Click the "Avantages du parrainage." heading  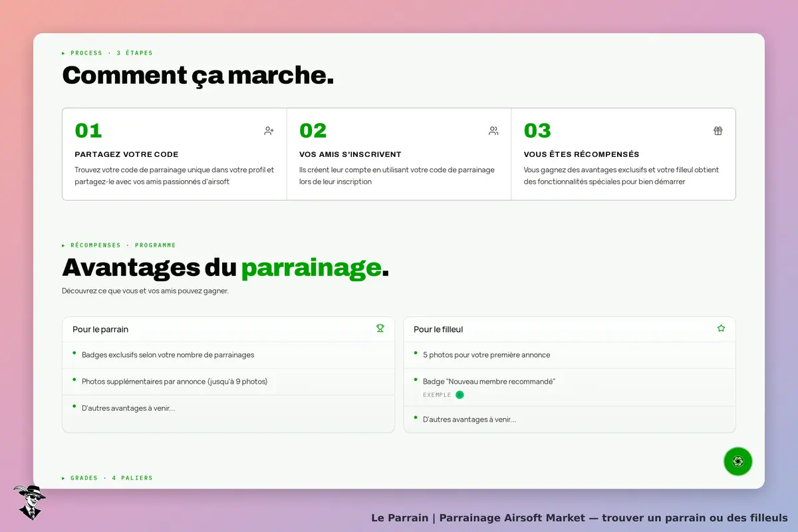(225, 267)
